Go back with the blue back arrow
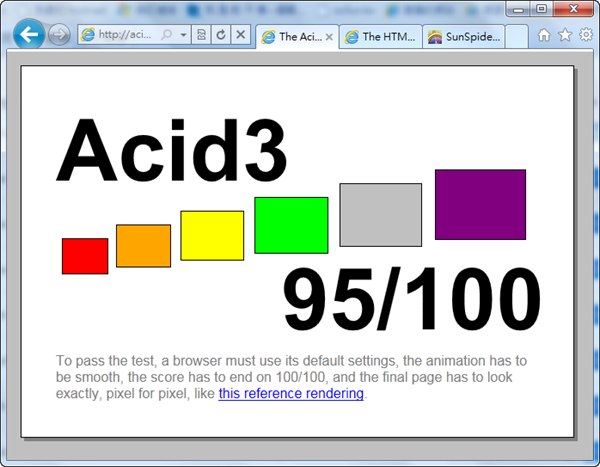 [x=29, y=34]
